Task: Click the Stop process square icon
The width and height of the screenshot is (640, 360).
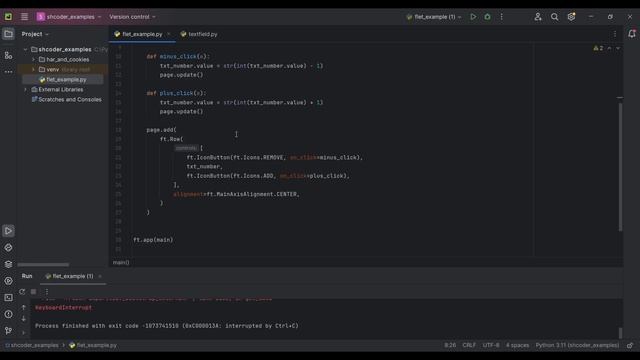Action: [x=33, y=291]
